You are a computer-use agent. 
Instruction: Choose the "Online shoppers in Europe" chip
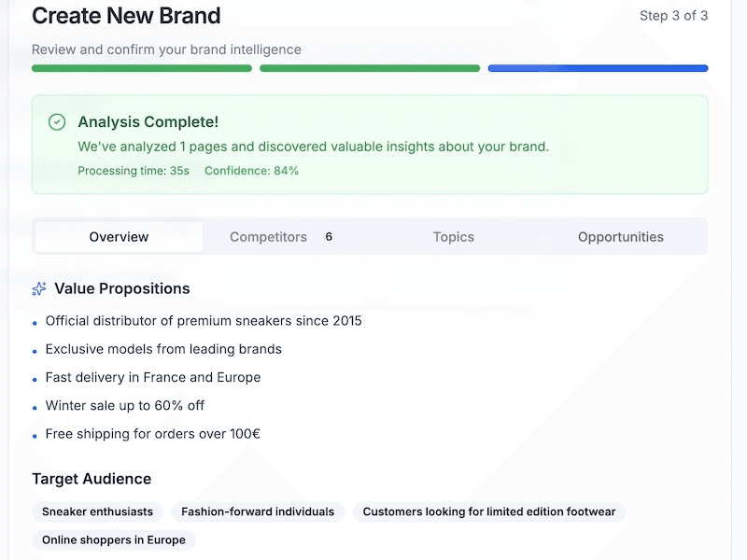(113, 540)
